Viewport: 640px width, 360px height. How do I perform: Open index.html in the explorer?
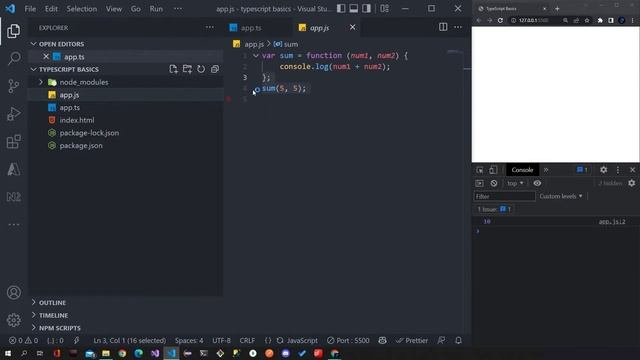click(77, 120)
